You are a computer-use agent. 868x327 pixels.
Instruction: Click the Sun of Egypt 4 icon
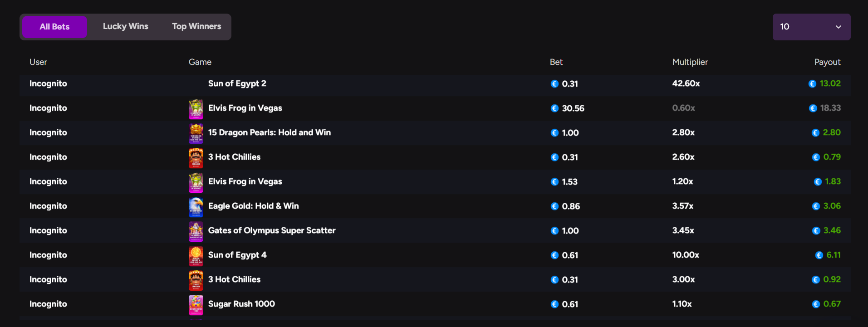[x=196, y=255]
